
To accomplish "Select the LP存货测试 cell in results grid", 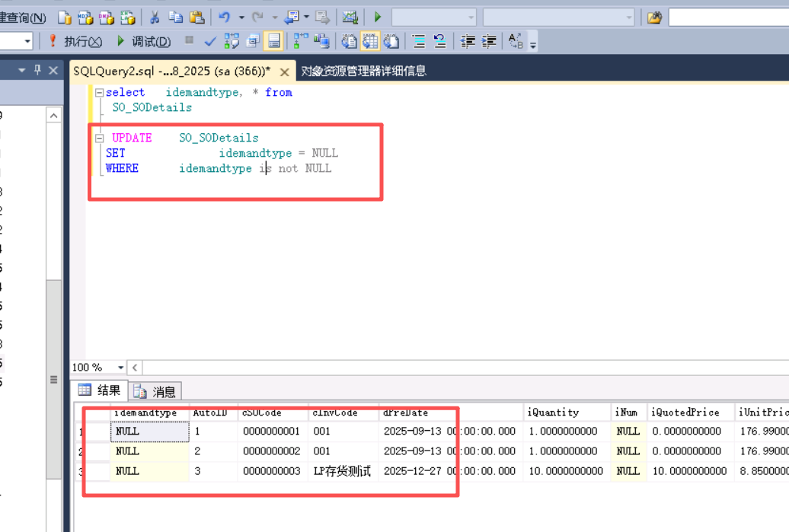I will click(x=343, y=471).
